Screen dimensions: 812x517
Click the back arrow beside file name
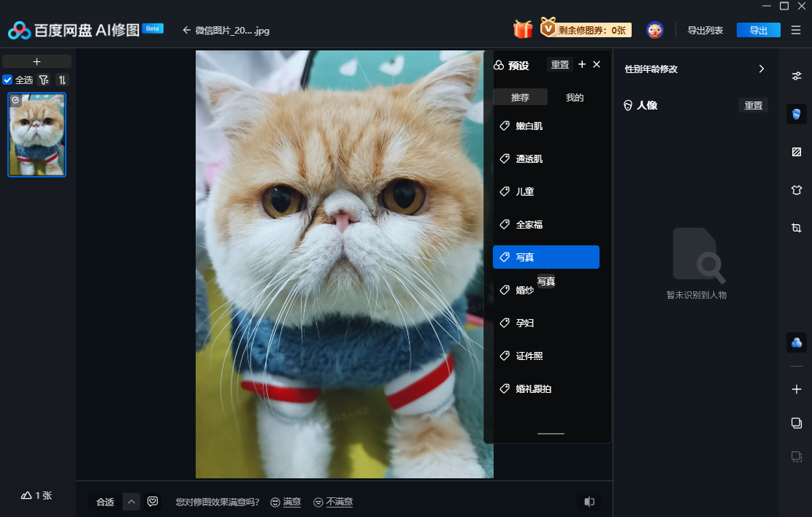coord(186,30)
